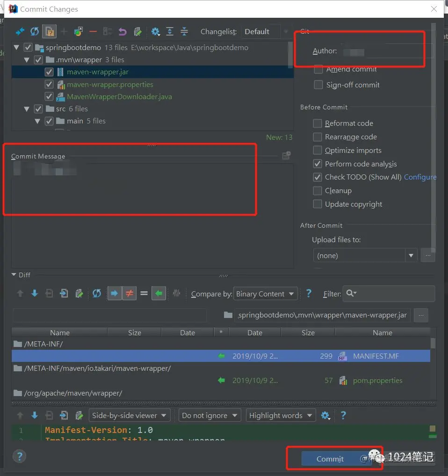Enable Update copyright checkbox
Screen dimensions: 448x476
tap(318, 204)
